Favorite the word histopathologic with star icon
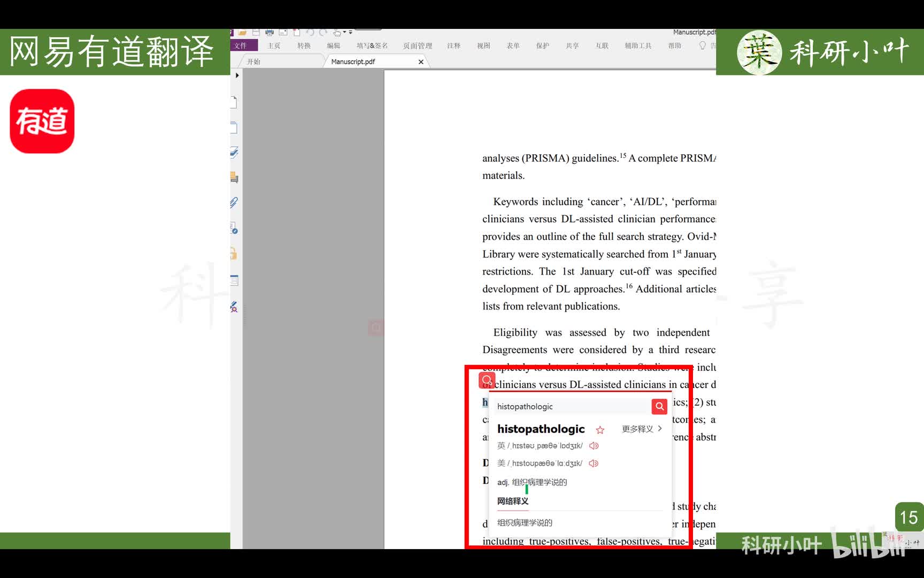The width and height of the screenshot is (924, 578). pyautogui.click(x=600, y=430)
